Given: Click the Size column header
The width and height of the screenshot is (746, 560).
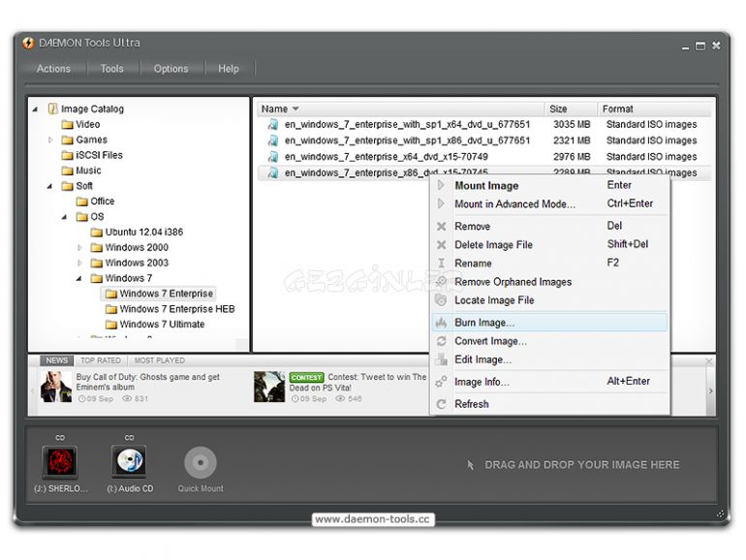Looking at the screenshot, I should click(x=571, y=109).
